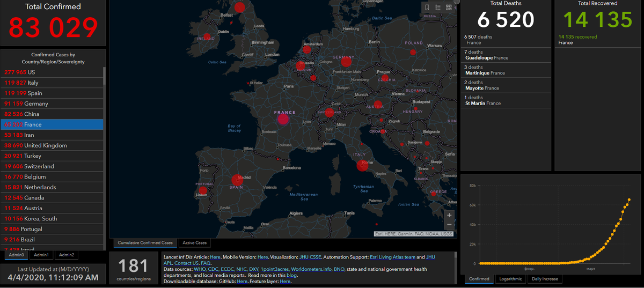The height and width of the screenshot is (288, 644).
Task: Select Austria in the country list
Action: click(x=52, y=208)
